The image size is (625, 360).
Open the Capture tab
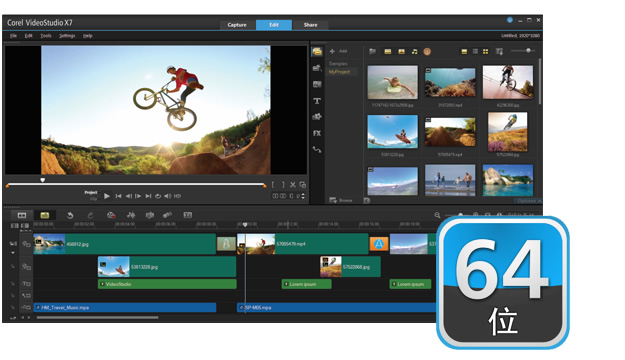coord(237,25)
